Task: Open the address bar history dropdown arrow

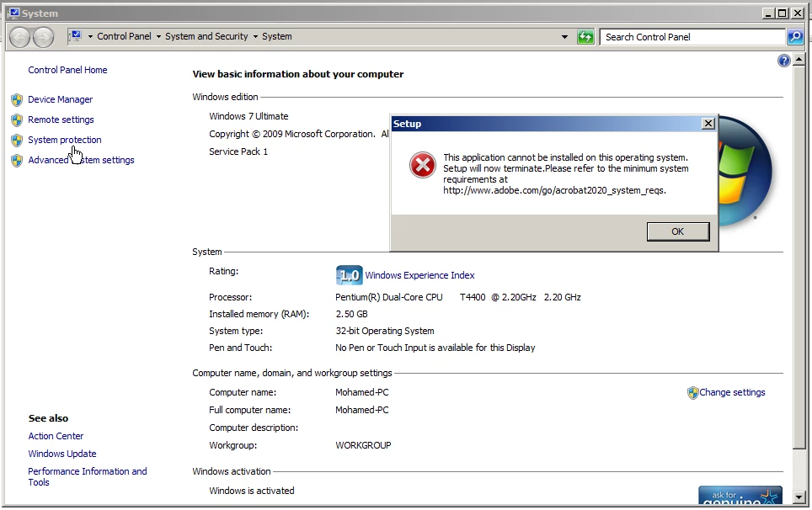Action: pyautogui.click(x=564, y=37)
